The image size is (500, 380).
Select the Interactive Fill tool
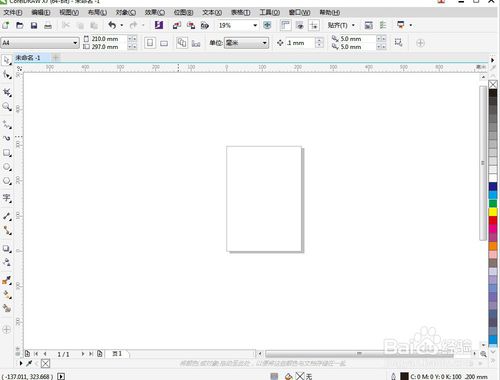click(7, 295)
